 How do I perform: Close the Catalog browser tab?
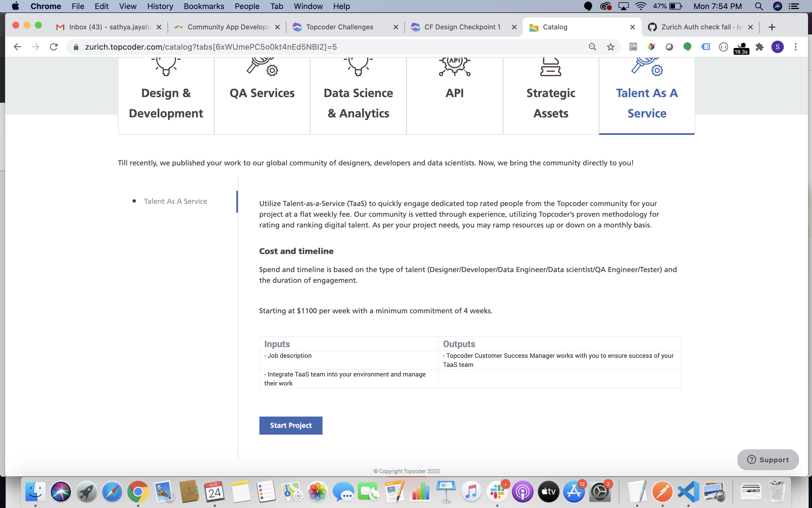(x=632, y=27)
